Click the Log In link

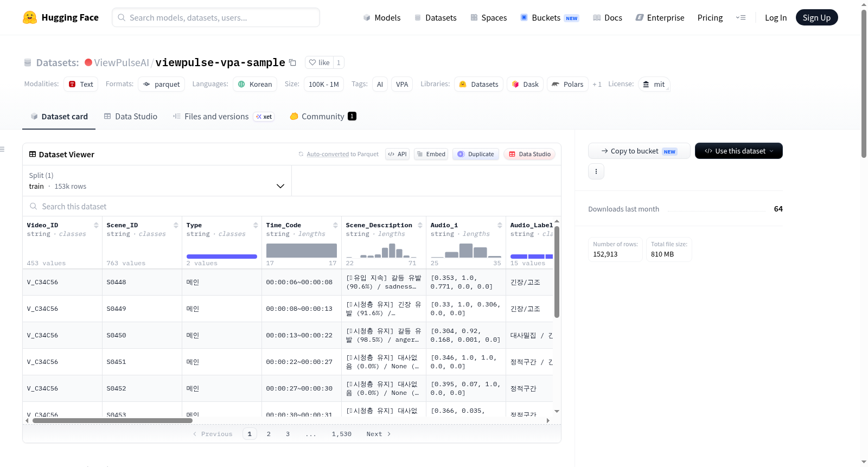(x=775, y=17)
